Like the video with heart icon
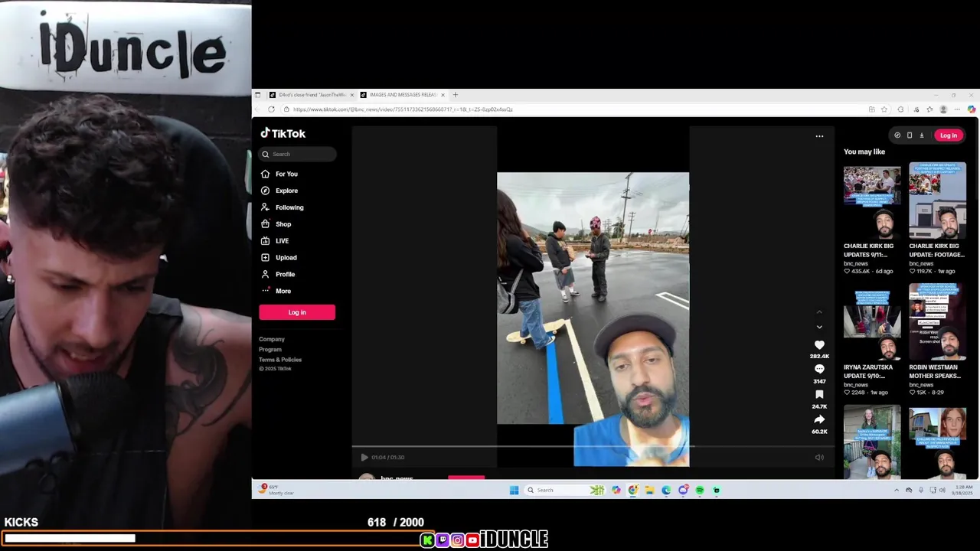The width and height of the screenshot is (980, 551). tap(819, 345)
